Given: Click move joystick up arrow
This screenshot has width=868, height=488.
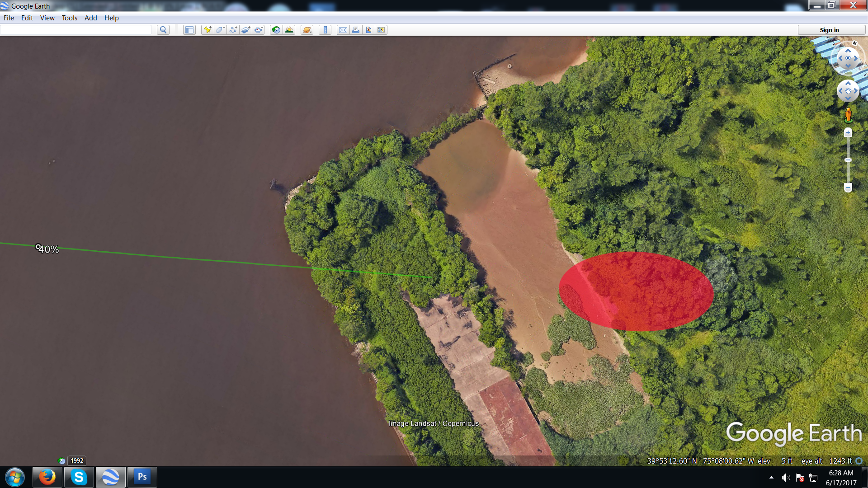Looking at the screenshot, I should click(848, 84).
